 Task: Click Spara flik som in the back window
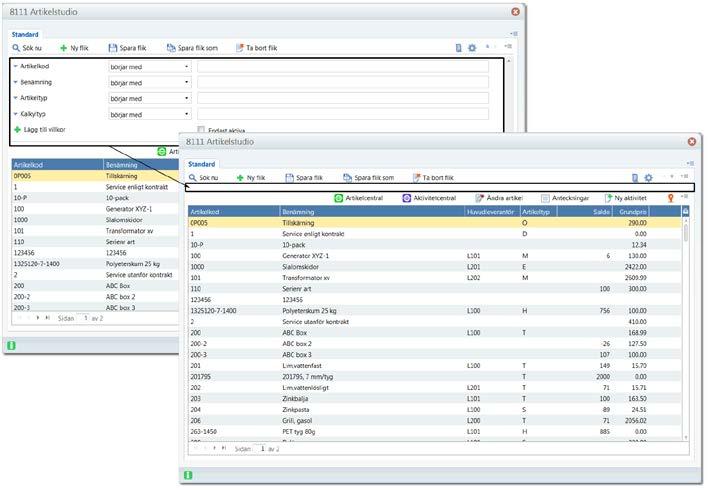pyautogui.click(x=192, y=48)
